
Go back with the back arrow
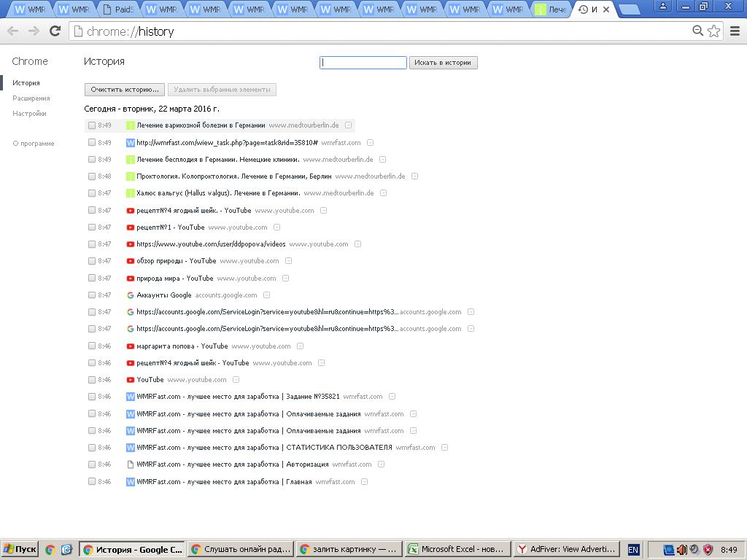tap(13, 31)
